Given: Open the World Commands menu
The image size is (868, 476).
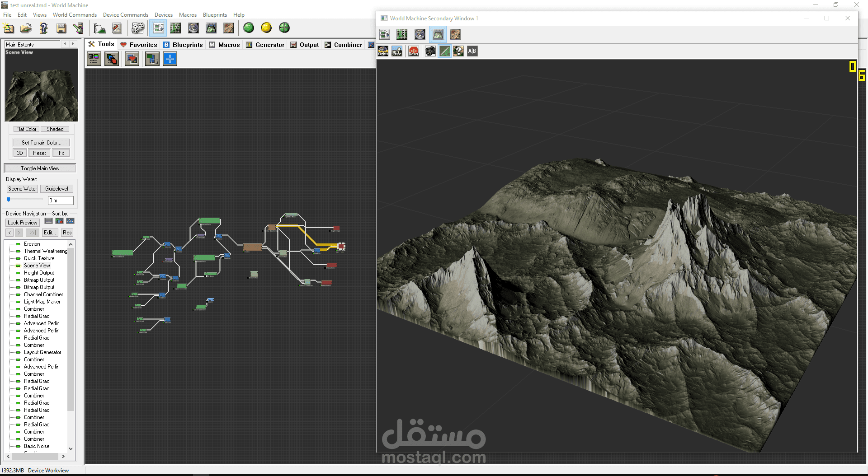Looking at the screenshot, I should (75, 15).
